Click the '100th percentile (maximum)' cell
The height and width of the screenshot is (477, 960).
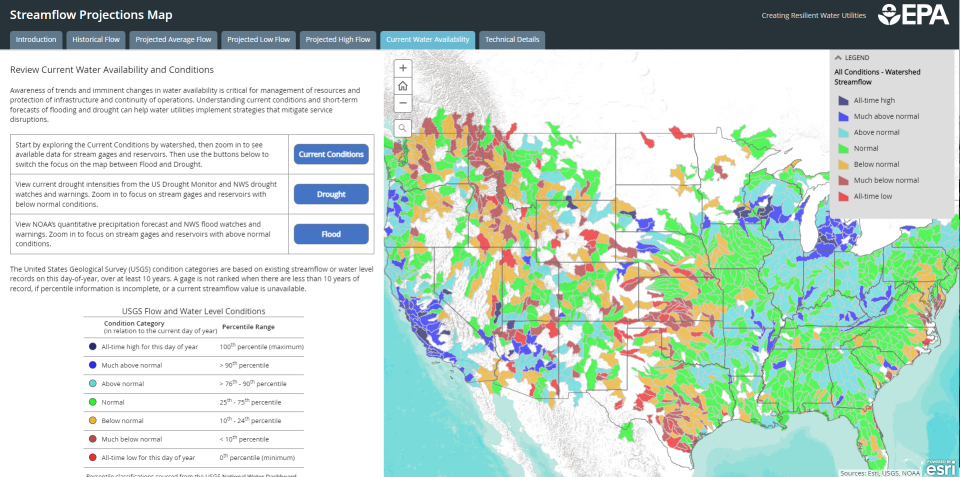click(x=261, y=347)
